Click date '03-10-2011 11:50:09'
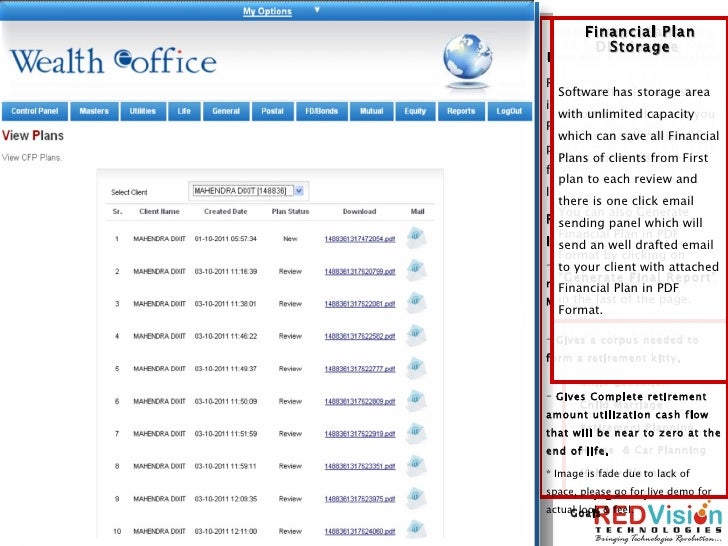Image resolution: width=728 pixels, height=546 pixels. click(x=226, y=401)
